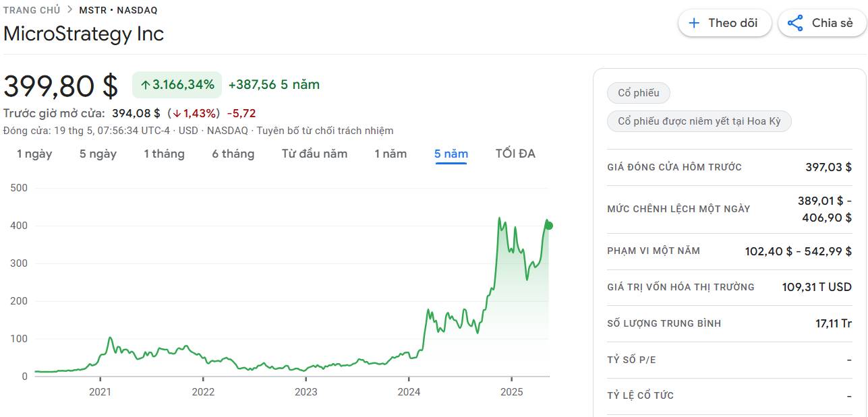Switch chart to 1 tháng range
The image size is (868, 417).
click(164, 154)
